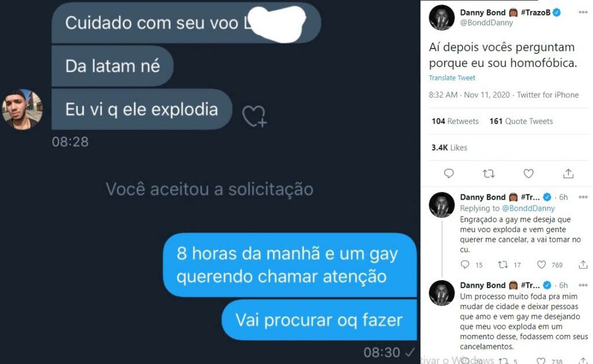Image resolution: width=593 pixels, height=364 pixels.
Task: Retweet the reply with 17 retweets
Action: click(503, 264)
